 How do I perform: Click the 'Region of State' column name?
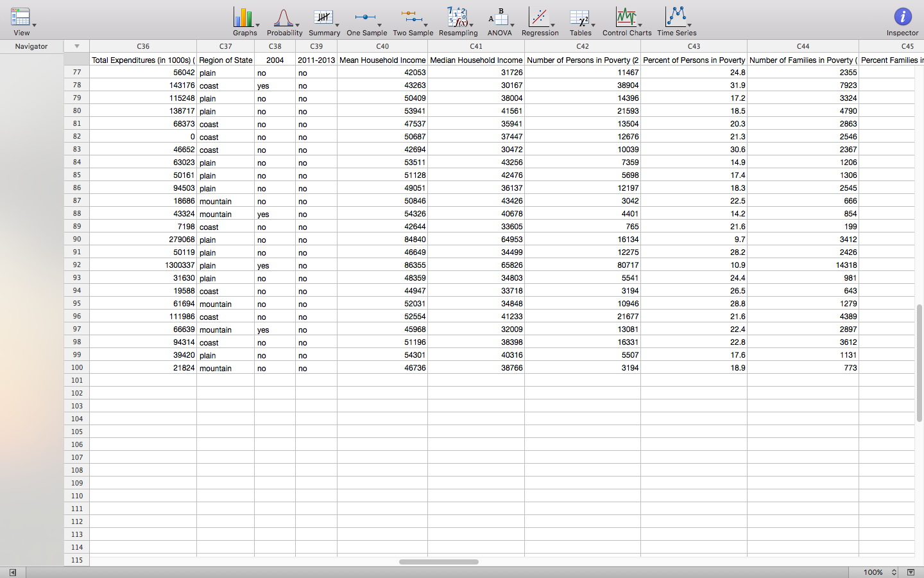tap(226, 60)
